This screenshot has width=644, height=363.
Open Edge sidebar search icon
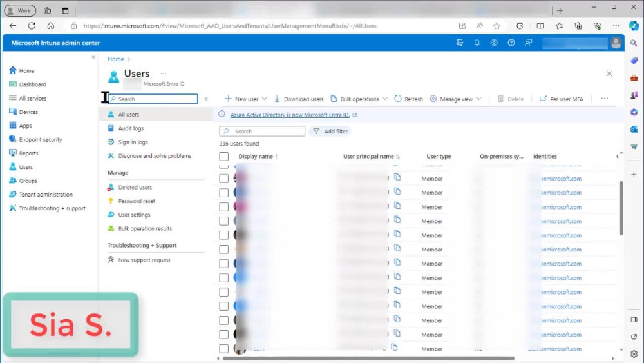634,43
